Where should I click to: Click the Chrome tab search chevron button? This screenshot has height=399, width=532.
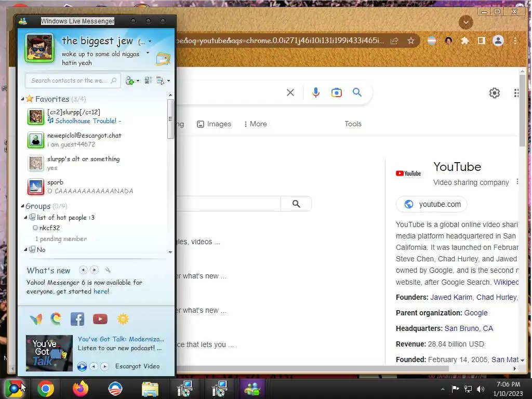466,22
